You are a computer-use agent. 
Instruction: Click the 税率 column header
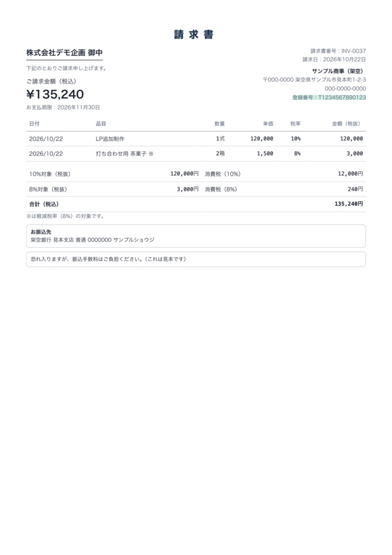pos(296,124)
